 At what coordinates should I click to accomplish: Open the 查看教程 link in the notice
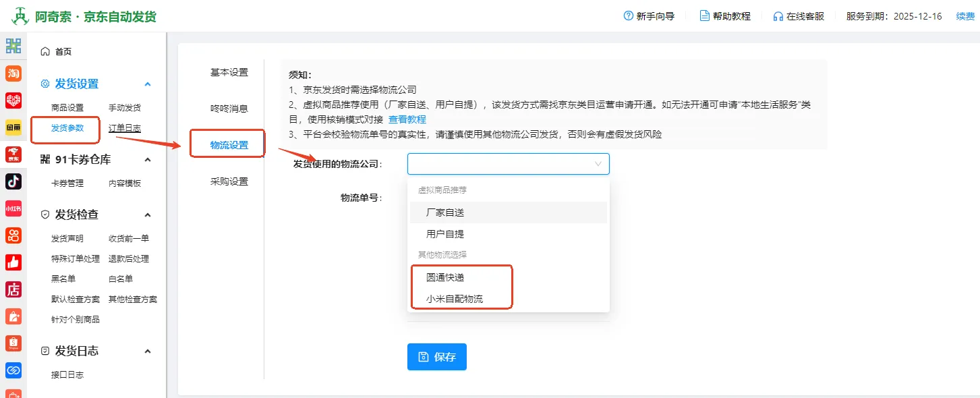[x=407, y=119]
